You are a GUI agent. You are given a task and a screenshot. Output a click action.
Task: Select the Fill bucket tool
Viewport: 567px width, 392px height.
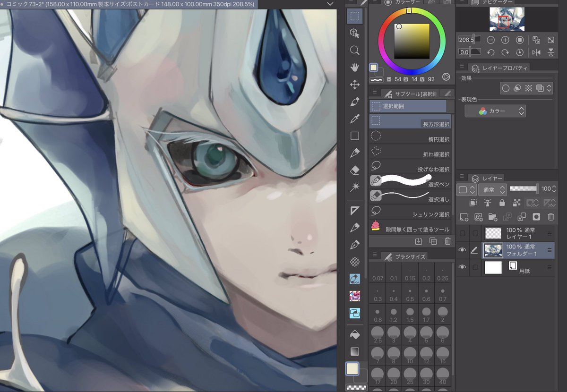click(x=354, y=335)
